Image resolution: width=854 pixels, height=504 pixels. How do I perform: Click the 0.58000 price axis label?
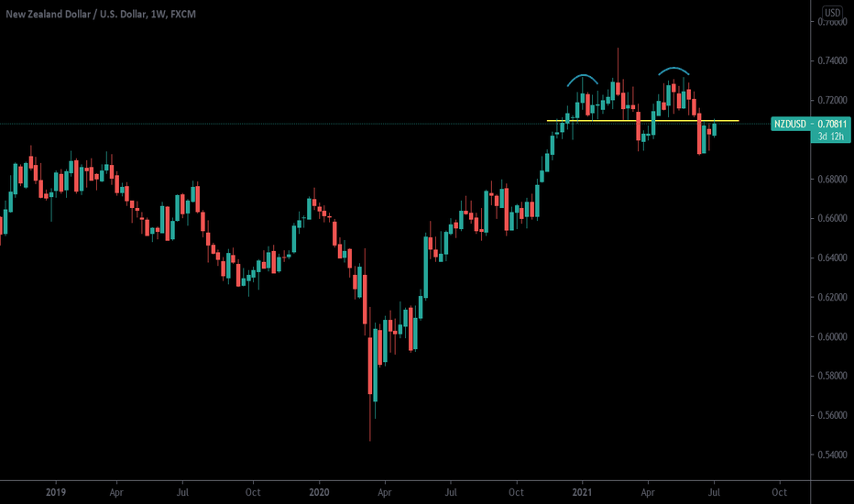tap(832, 376)
